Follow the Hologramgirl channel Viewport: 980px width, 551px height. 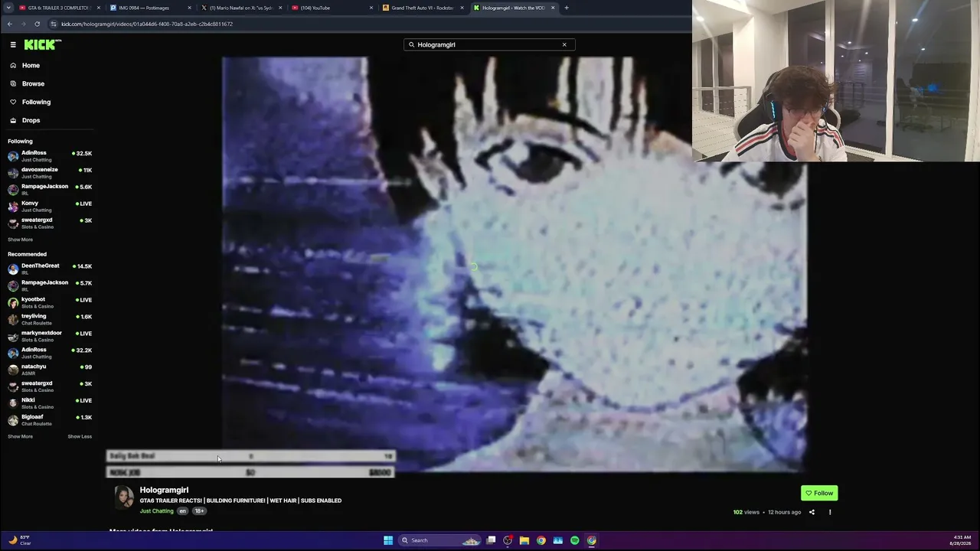819,493
